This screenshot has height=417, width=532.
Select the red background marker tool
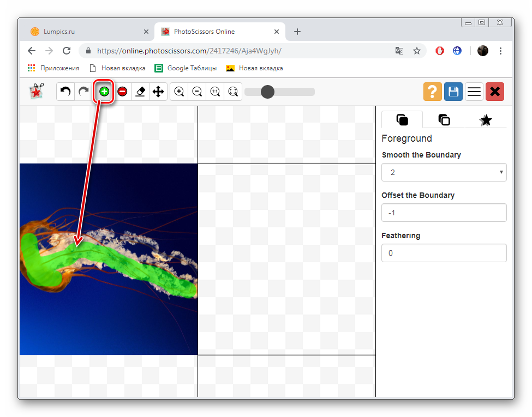pos(122,92)
